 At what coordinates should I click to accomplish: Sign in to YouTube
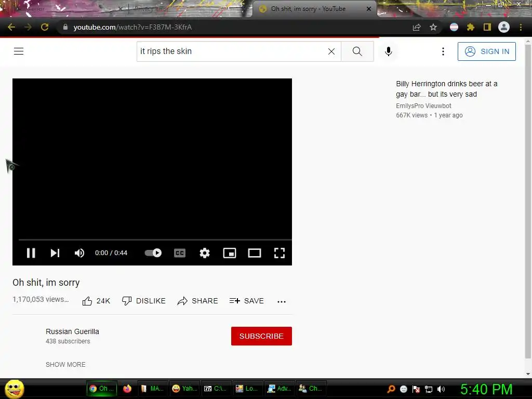[x=486, y=51]
